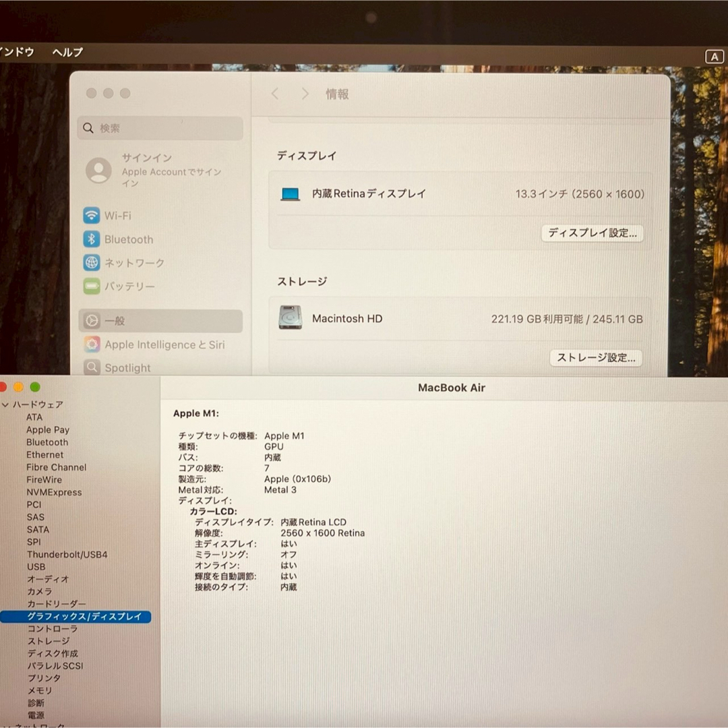Click the green battery icon beside バッテリー
This screenshot has width=728, height=728.
(92, 286)
